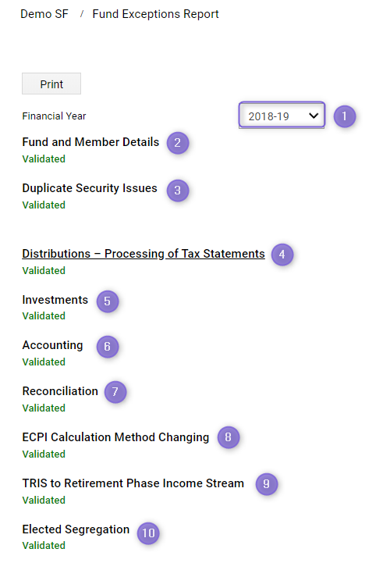Open Distributions – Processing of Tax Statements link
390x588 pixels.
144,254
